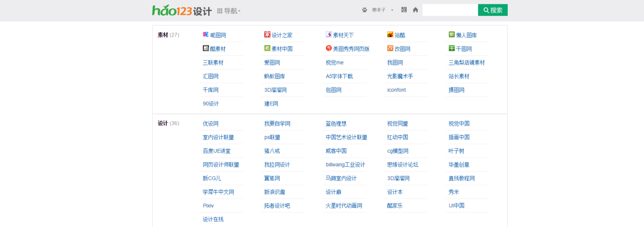The image size is (644, 227).
Task: Open the 百度UE讲堂 link
Action: (x=217, y=151)
